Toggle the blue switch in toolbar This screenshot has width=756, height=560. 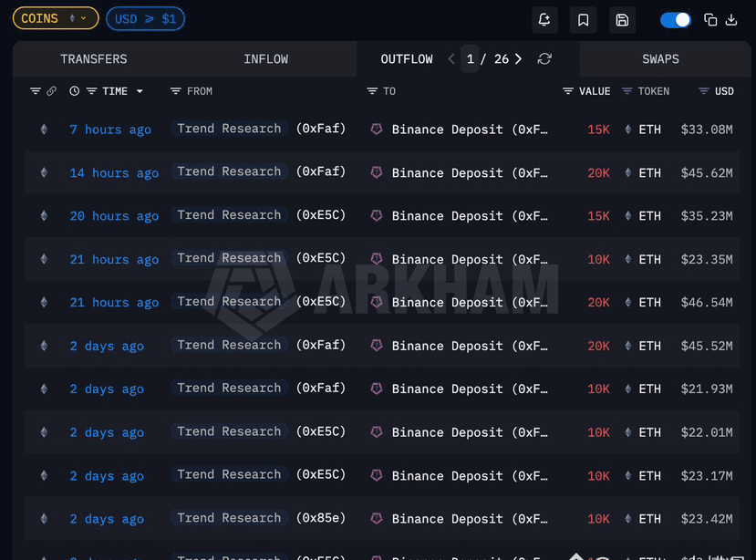coord(675,20)
